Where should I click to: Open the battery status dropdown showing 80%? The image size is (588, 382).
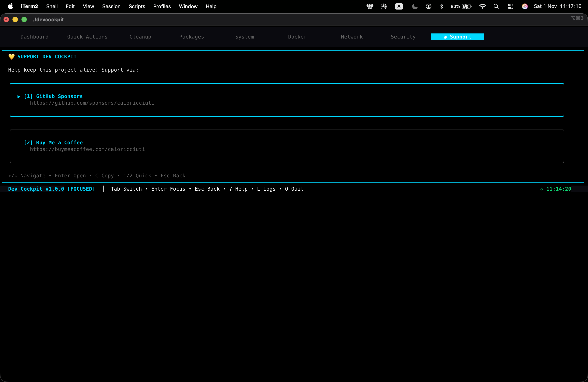(460, 6)
